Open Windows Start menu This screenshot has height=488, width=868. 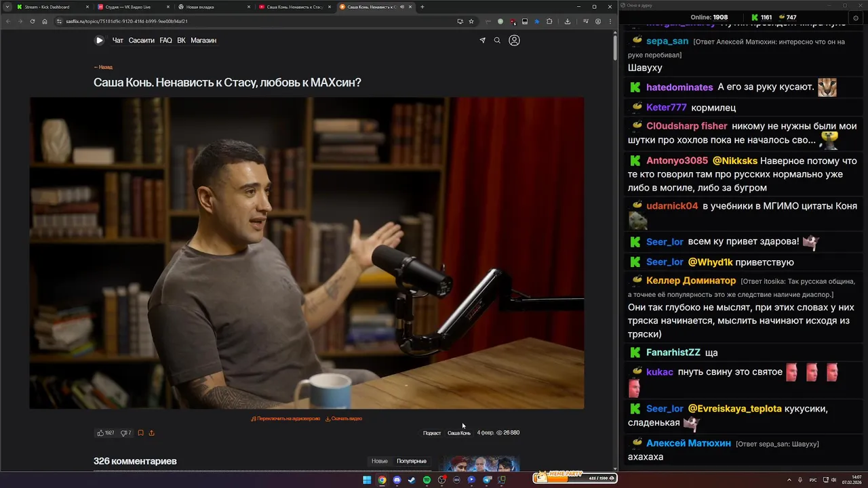point(367,480)
